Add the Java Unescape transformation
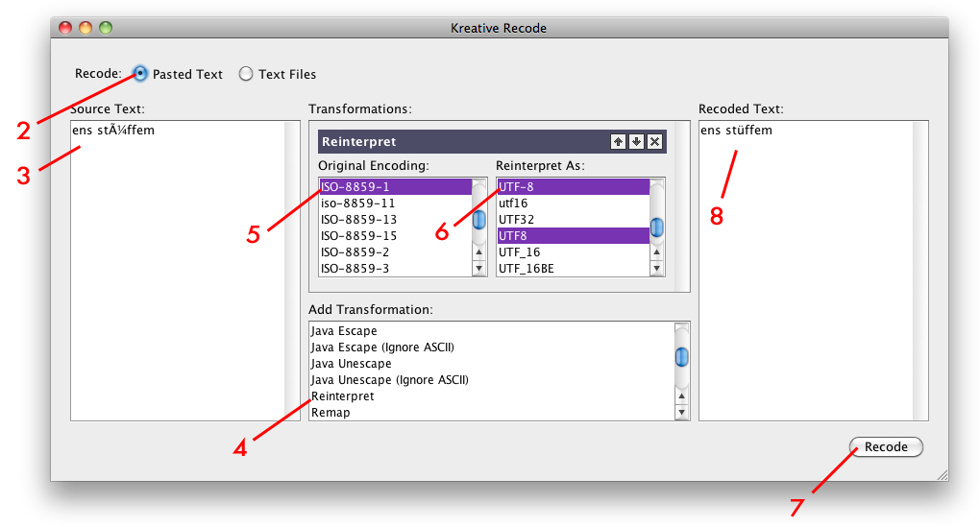This screenshot has height=527, width=980. [x=492, y=364]
